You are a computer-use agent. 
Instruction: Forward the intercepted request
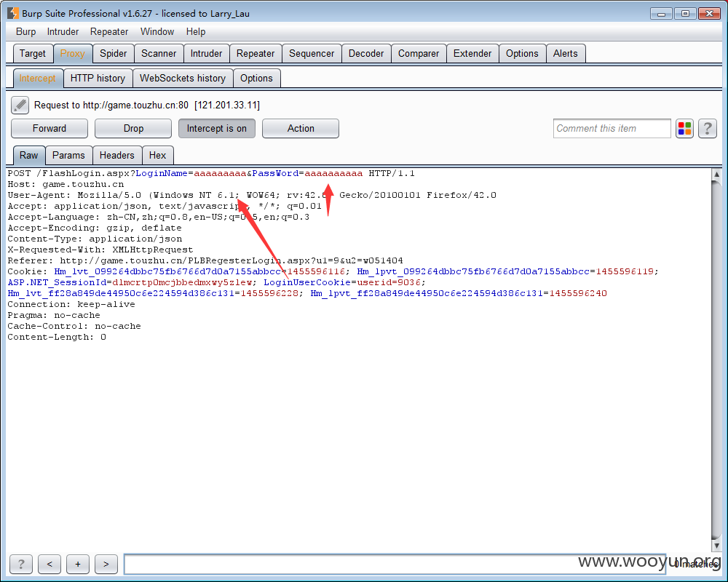pos(50,129)
